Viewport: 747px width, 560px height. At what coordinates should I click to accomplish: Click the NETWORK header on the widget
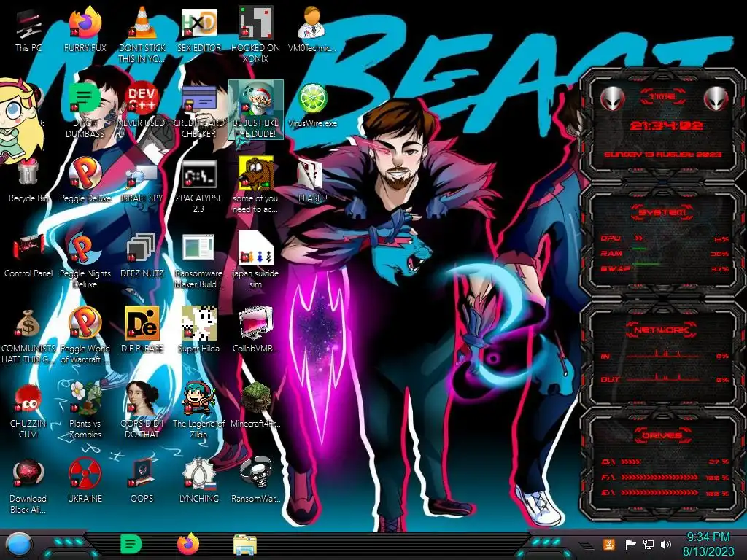pyautogui.click(x=662, y=330)
